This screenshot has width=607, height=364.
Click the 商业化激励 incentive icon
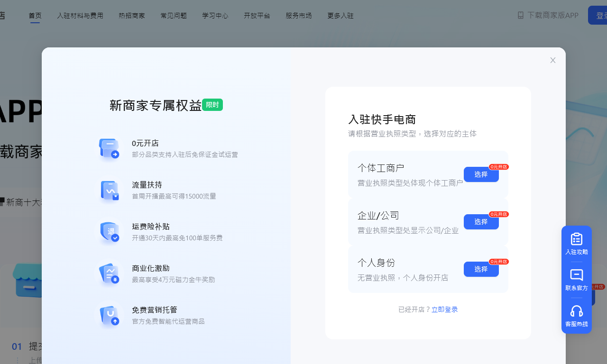click(x=109, y=274)
